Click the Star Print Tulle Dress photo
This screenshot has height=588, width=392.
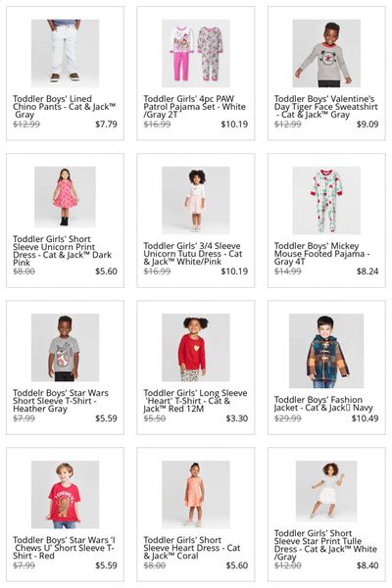[326, 491]
